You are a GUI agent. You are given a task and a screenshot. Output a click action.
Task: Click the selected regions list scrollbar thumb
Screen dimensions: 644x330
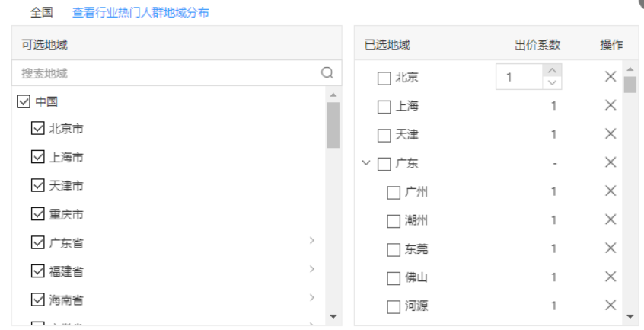click(x=630, y=83)
